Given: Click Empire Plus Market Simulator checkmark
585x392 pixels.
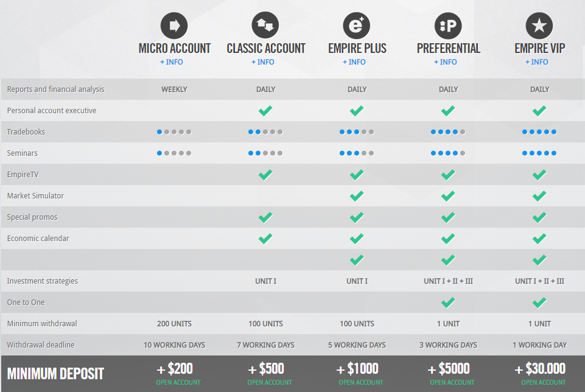Looking at the screenshot, I should pos(357,195).
